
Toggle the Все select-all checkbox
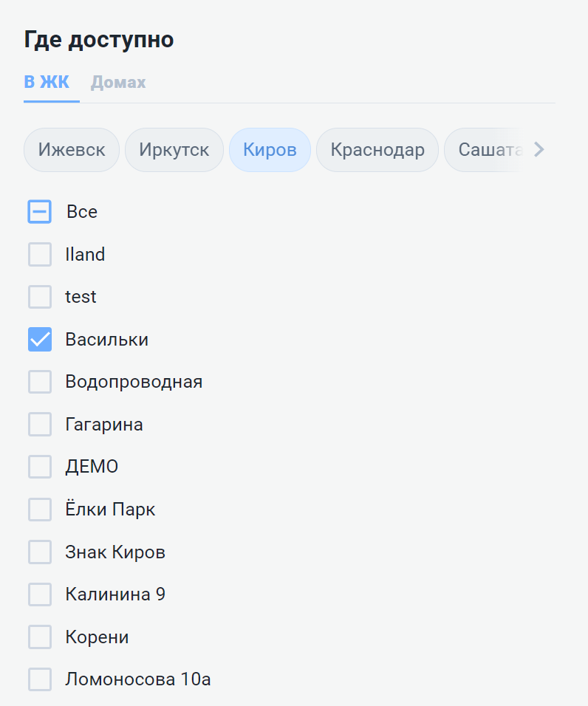pos(40,212)
